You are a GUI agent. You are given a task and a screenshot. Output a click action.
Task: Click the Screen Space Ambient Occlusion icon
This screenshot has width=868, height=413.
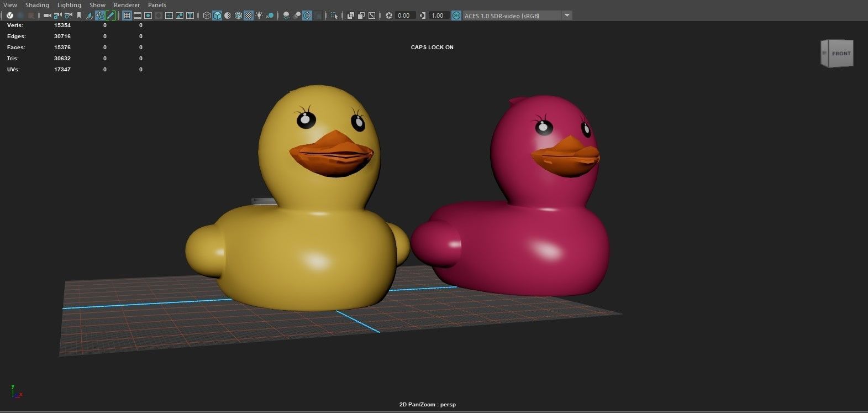coord(286,15)
